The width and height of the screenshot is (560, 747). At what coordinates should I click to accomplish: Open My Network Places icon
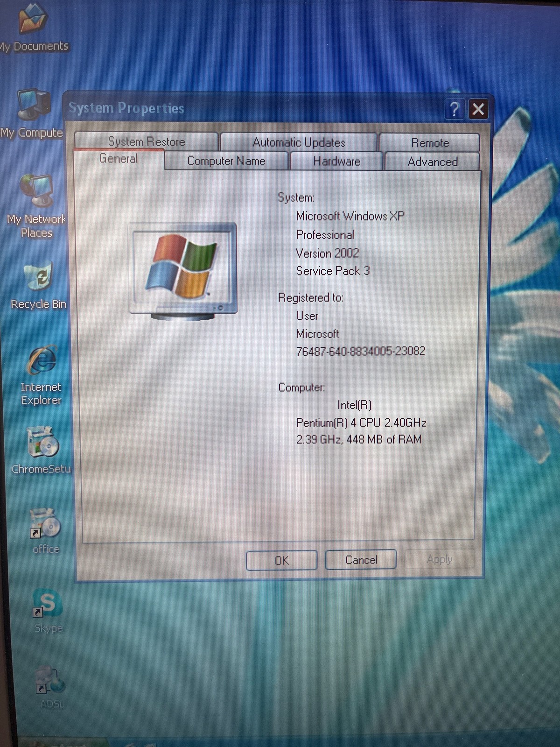(x=36, y=206)
